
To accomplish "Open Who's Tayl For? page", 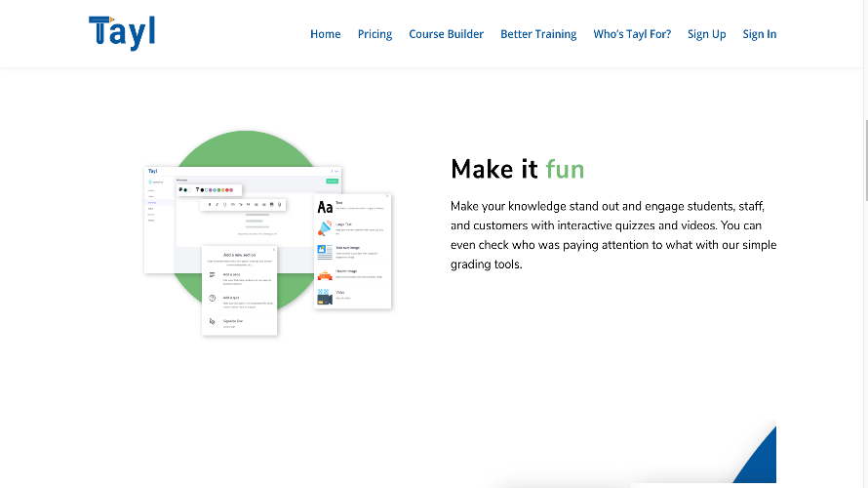I will [632, 34].
